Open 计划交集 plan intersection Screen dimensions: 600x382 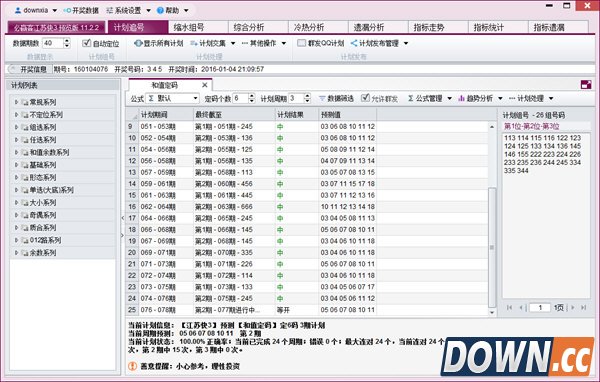point(212,43)
